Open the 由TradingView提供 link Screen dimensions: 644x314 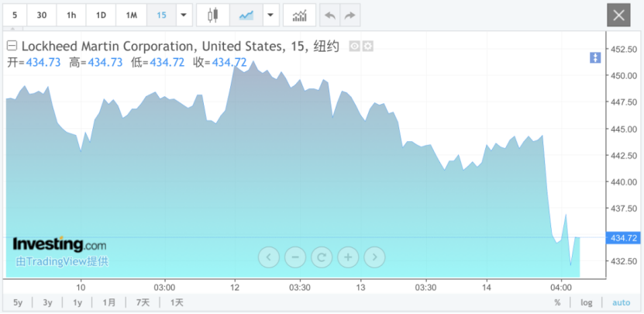tap(62, 261)
